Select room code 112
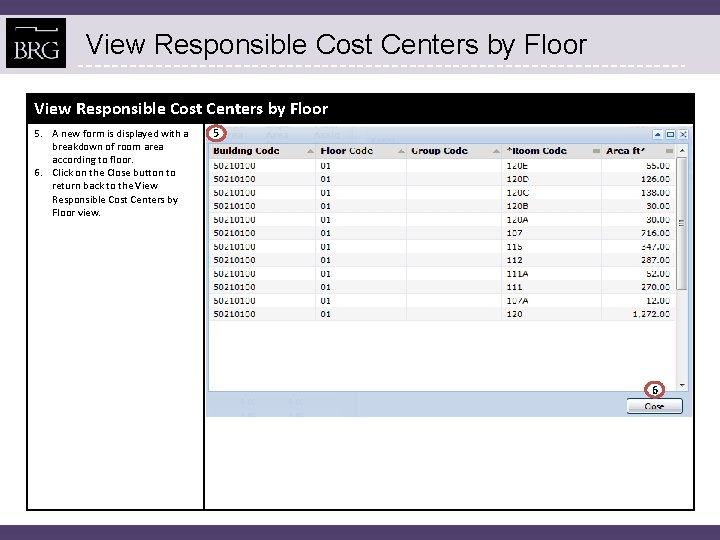Screen dimensions: 720x540 [514, 260]
